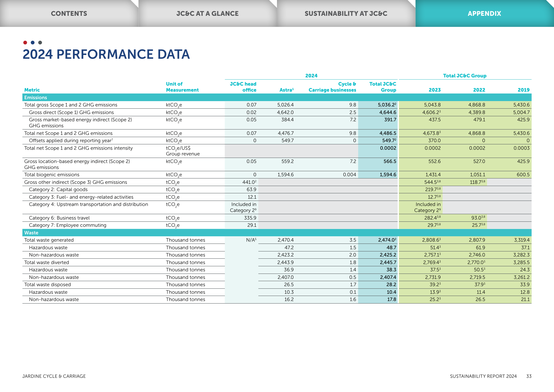Click SUSTAINABILITY REPORT 2024 footer text
554x392 pixels.
click(483, 376)
